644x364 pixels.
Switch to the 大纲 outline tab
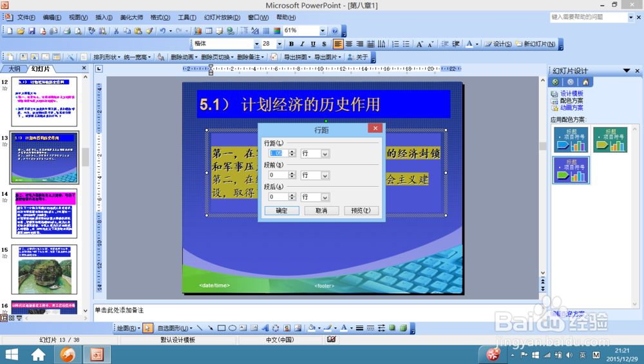14,69
